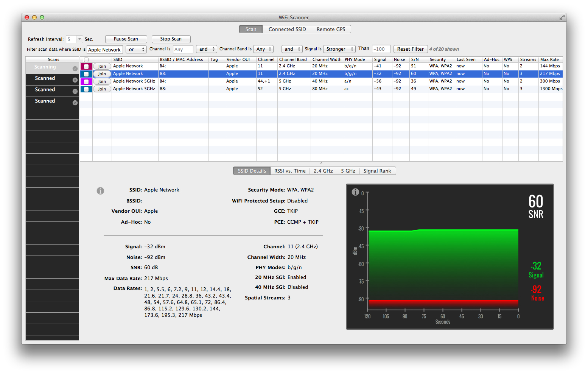Click the "1300 Mbps" max rate cell
This screenshot has height=374, width=588.
pyautogui.click(x=551, y=89)
